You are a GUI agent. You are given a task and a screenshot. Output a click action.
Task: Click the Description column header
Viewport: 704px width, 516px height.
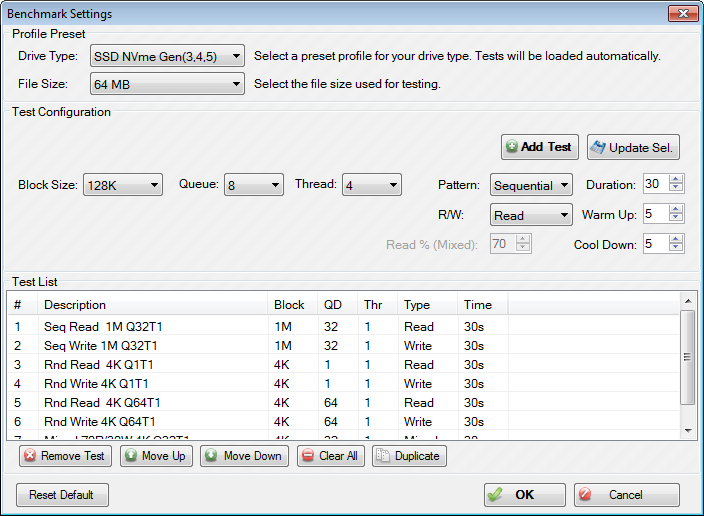[x=153, y=304]
